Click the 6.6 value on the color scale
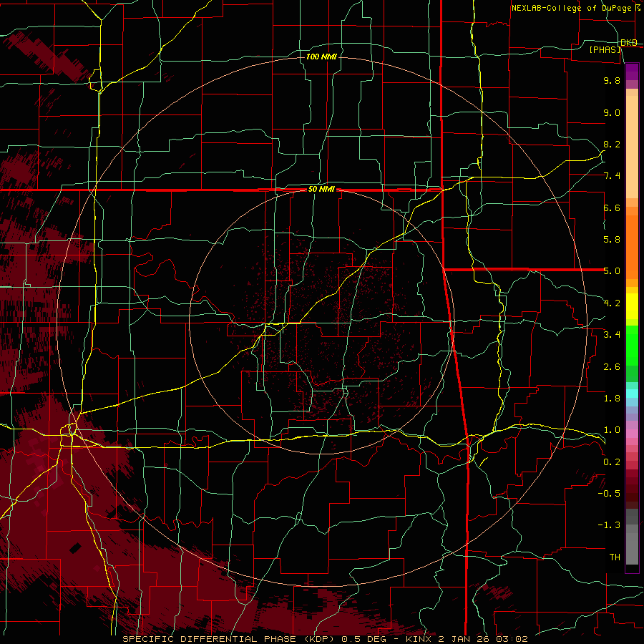 coord(612,208)
